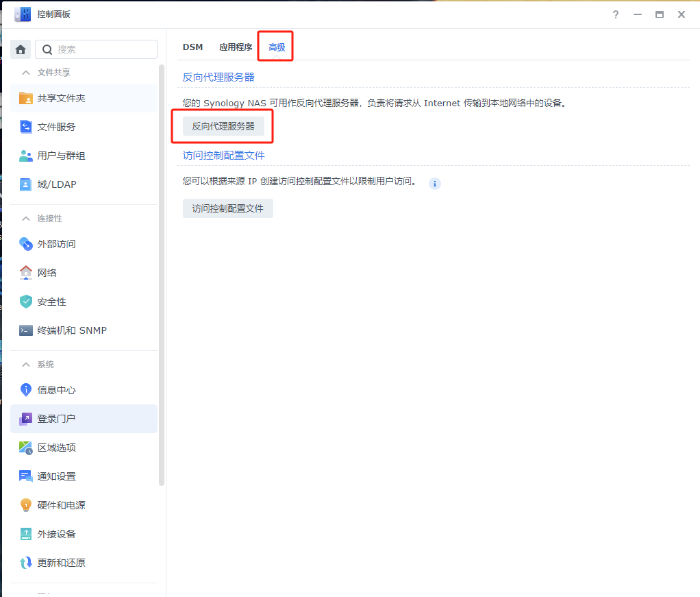Screen dimensions: 700x597
Task: Open 更新和还原 in sidebar
Action: click(84, 563)
